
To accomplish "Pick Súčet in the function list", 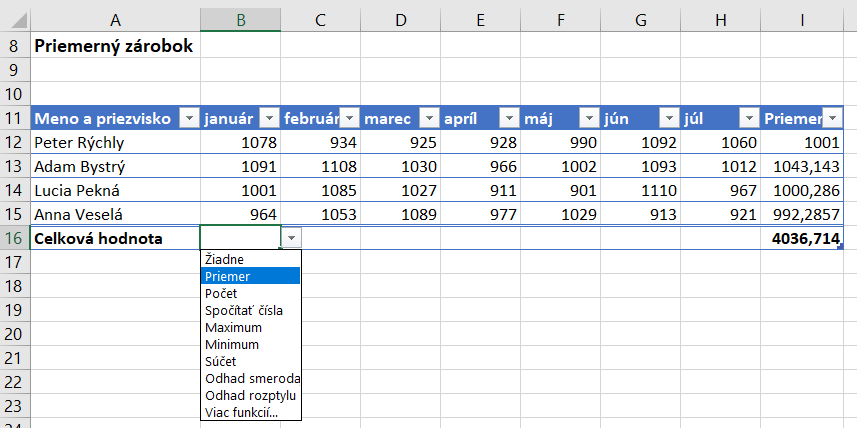I will pos(221,361).
